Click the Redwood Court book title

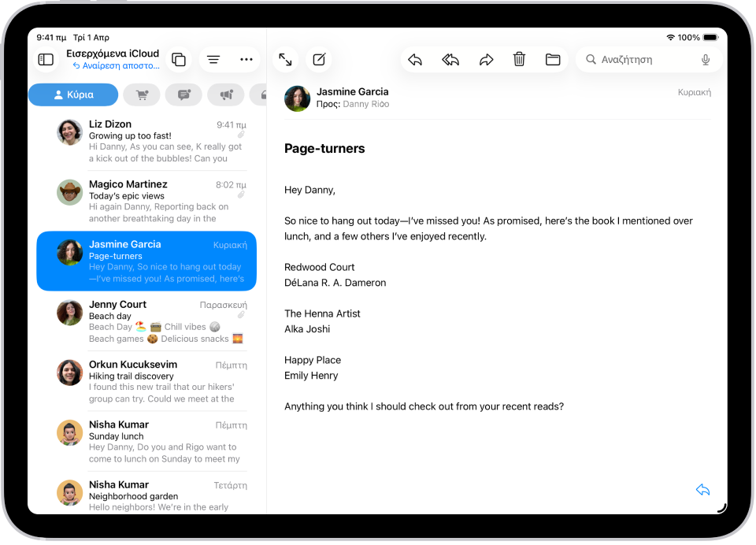tap(319, 267)
